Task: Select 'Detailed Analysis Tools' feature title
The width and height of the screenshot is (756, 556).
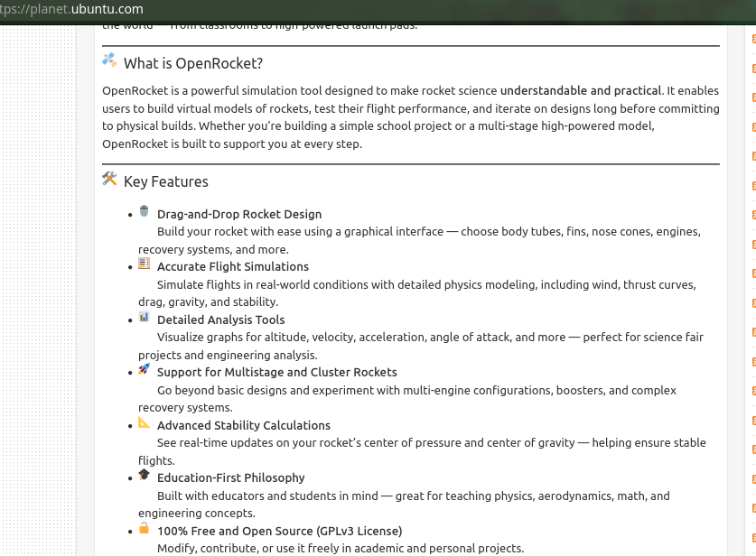Action: coord(220,320)
